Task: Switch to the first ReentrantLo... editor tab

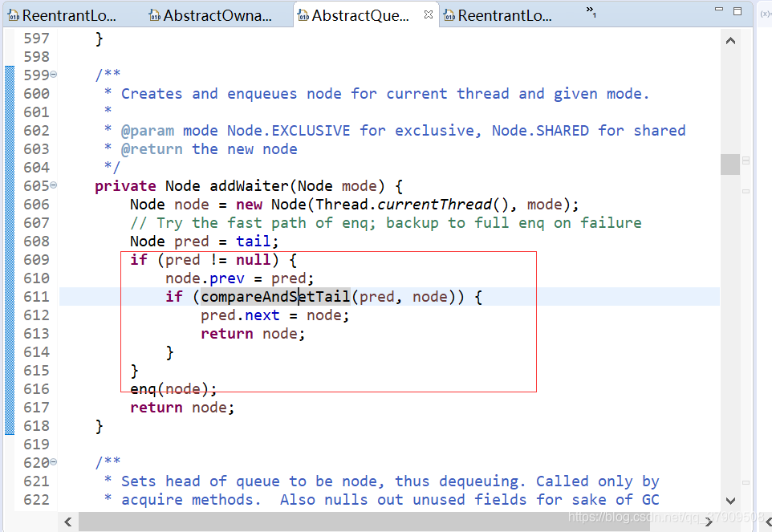Action: [63, 15]
